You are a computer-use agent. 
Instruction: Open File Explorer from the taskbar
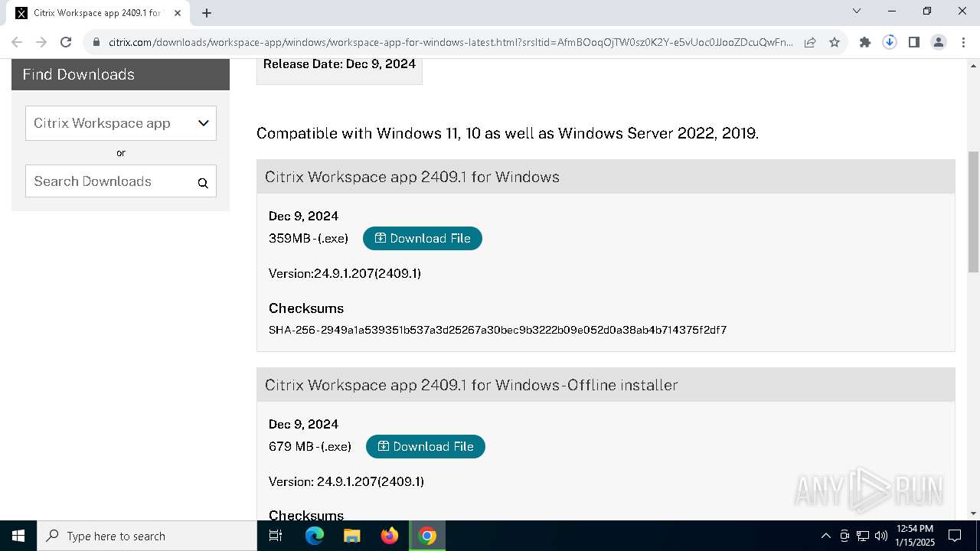[352, 536]
